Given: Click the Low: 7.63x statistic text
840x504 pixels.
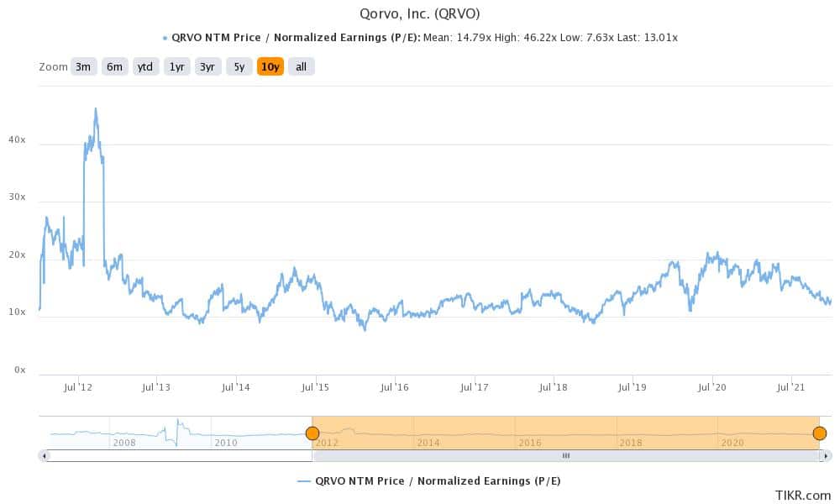Looking at the screenshot, I should point(586,38).
